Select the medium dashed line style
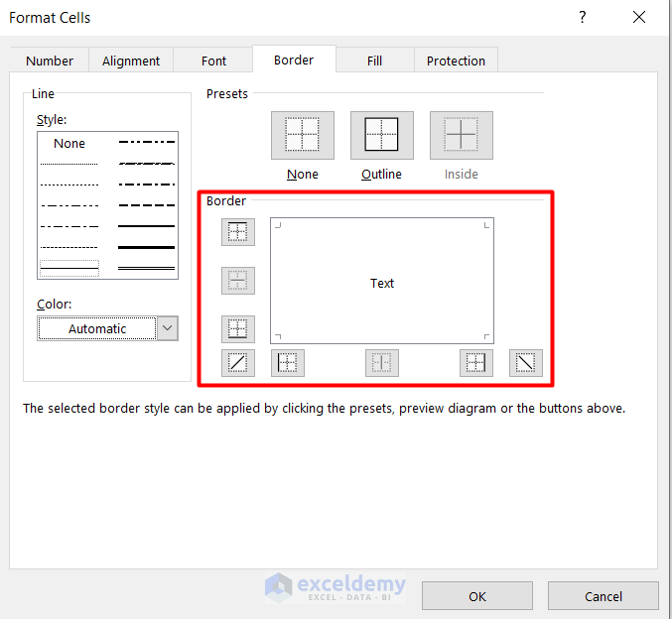Viewport: 672px width, 619px height. click(147, 205)
